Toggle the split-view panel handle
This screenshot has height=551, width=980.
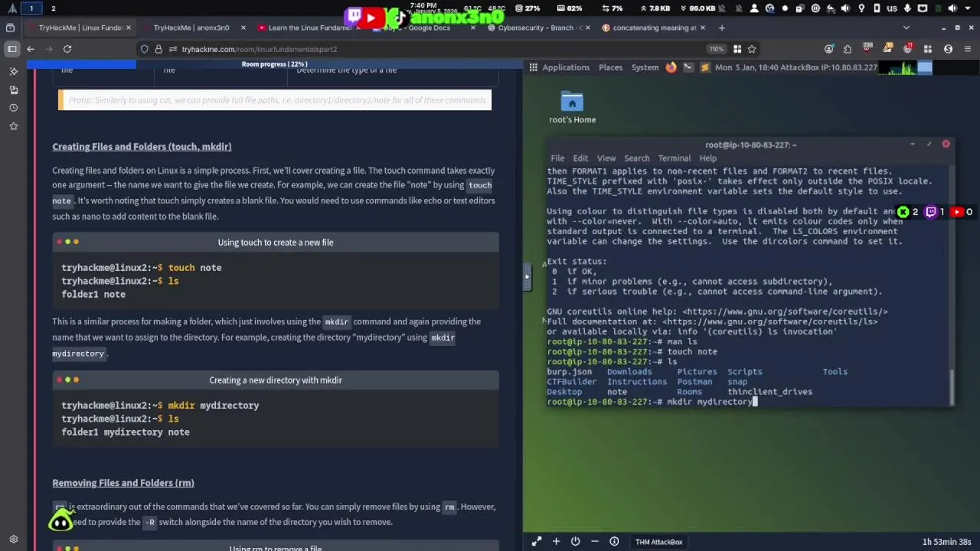[x=527, y=277]
